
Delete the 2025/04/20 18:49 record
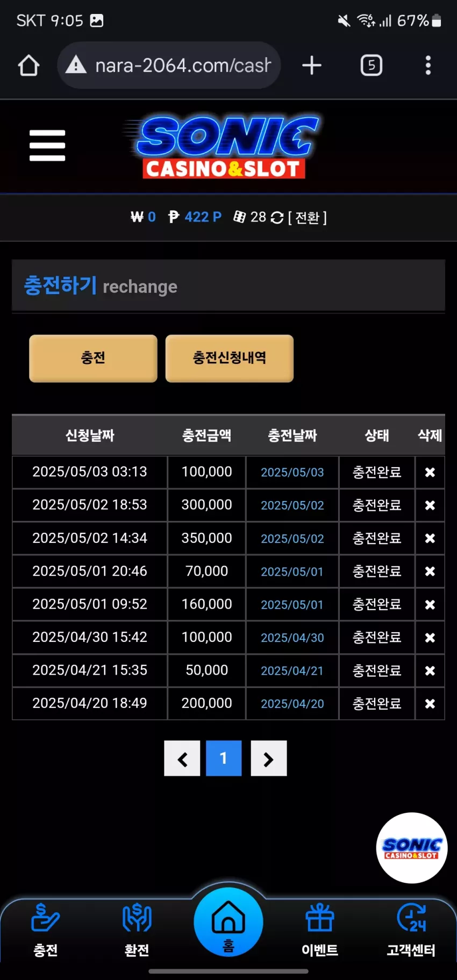tap(430, 704)
